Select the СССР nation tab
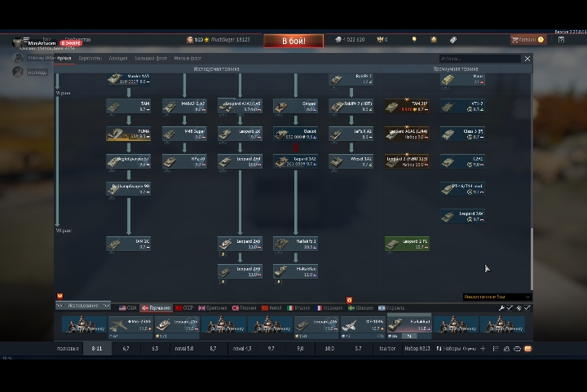Viewport: 587px width, 392px height. click(184, 308)
